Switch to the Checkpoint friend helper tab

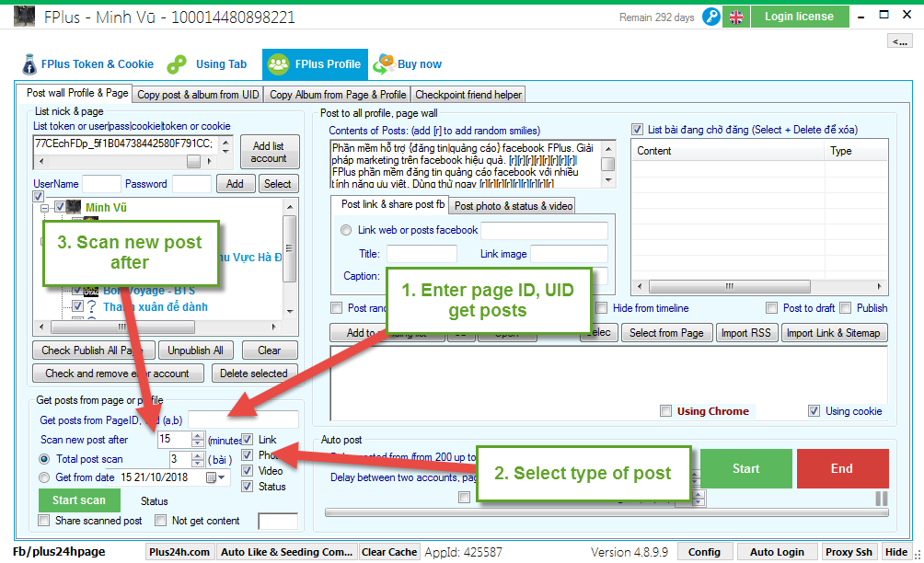coord(468,94)
